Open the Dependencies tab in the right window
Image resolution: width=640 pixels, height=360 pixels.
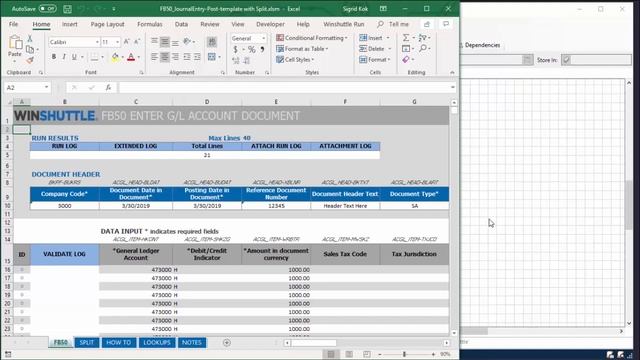(482, 45)
